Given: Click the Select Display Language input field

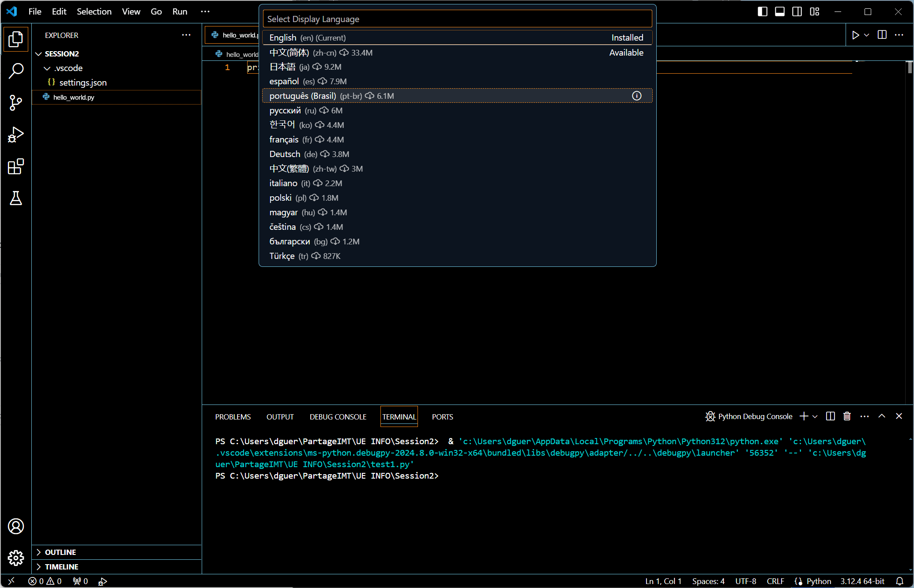Looking at the screenshot, I should [x=457, y=19].
